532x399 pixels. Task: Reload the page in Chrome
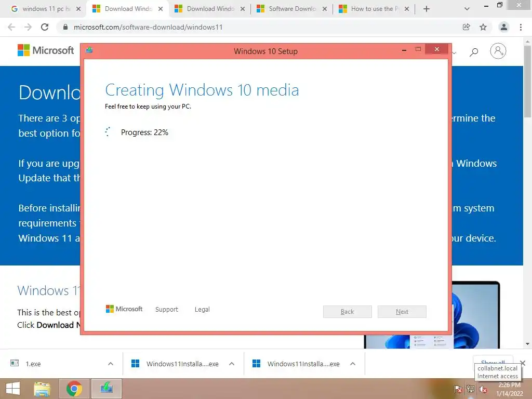45,27
